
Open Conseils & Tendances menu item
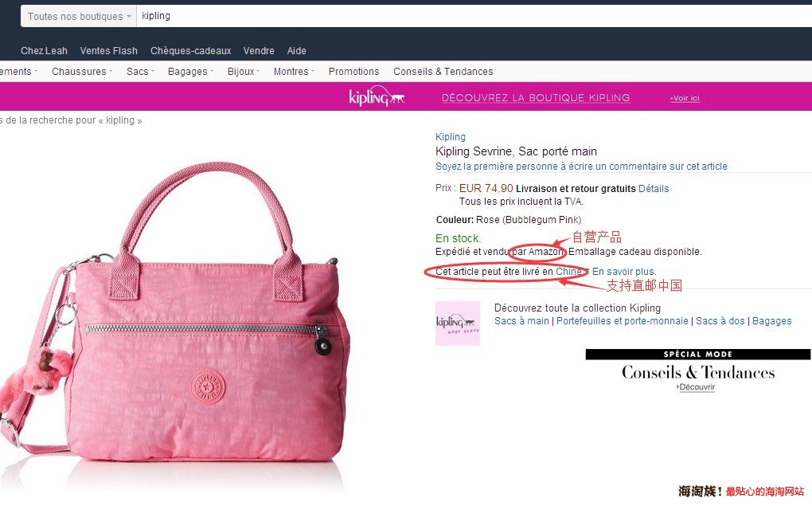pos(443,72)
